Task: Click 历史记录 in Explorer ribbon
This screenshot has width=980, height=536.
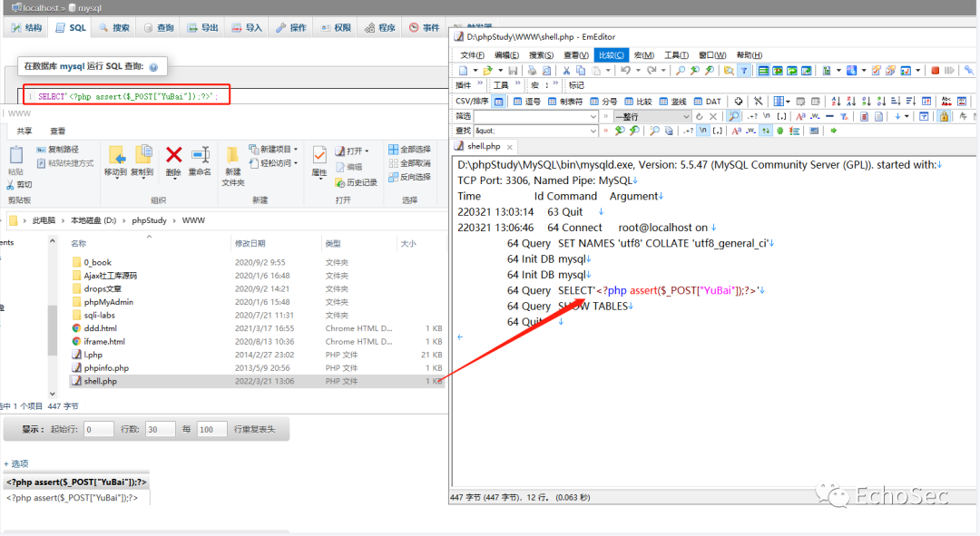Action: click(x=357, y=182)
